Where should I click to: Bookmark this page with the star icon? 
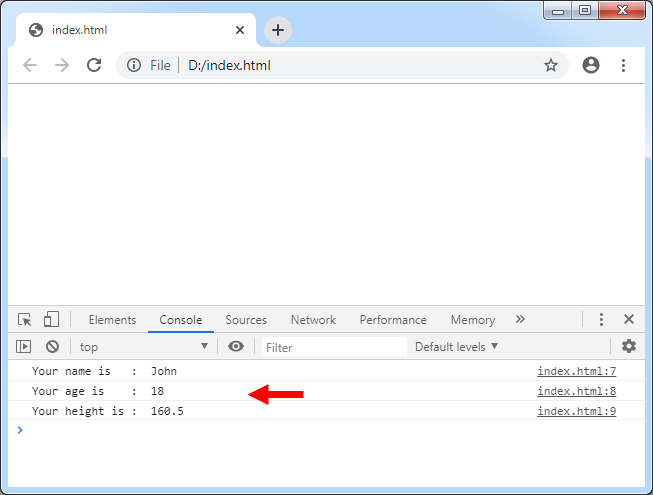click(x=551, y=65)
